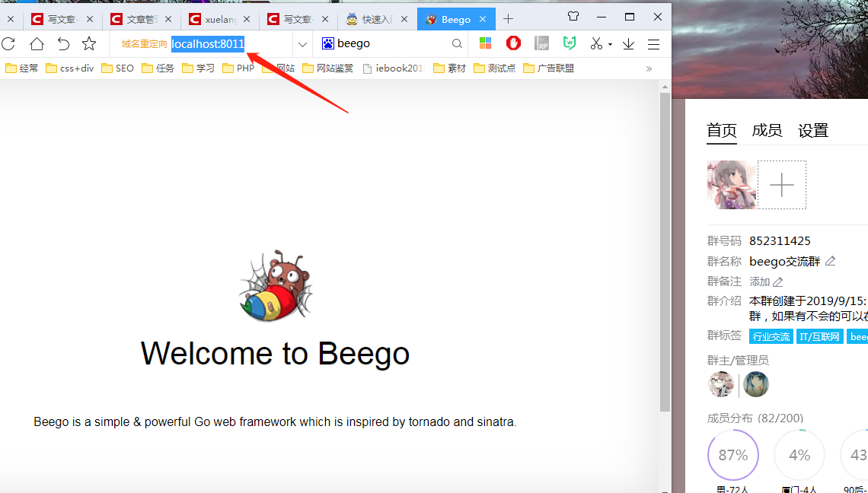Open the SEO bookmarks folder

pyautogui.click(x=118, y=68)
